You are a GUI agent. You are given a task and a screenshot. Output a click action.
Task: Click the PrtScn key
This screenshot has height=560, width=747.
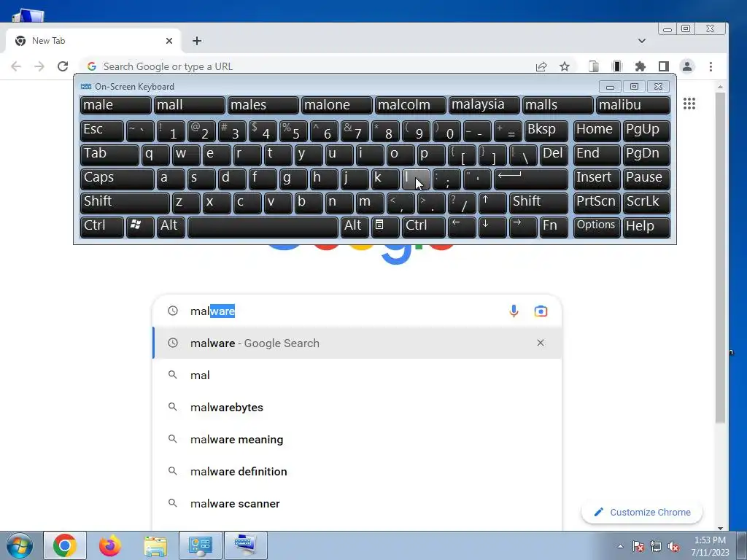[x=597, y=203]
